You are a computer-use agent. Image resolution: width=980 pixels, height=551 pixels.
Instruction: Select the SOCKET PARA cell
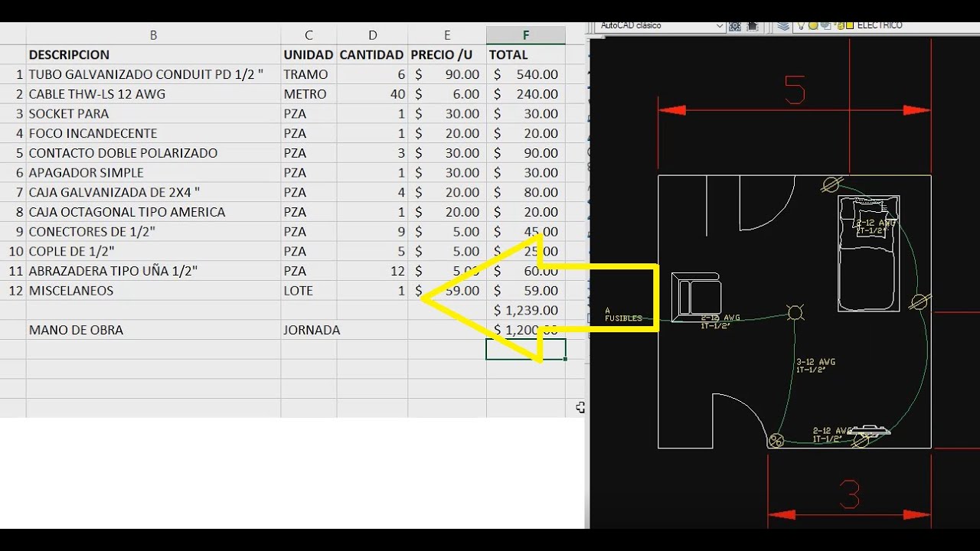(153, 114)
